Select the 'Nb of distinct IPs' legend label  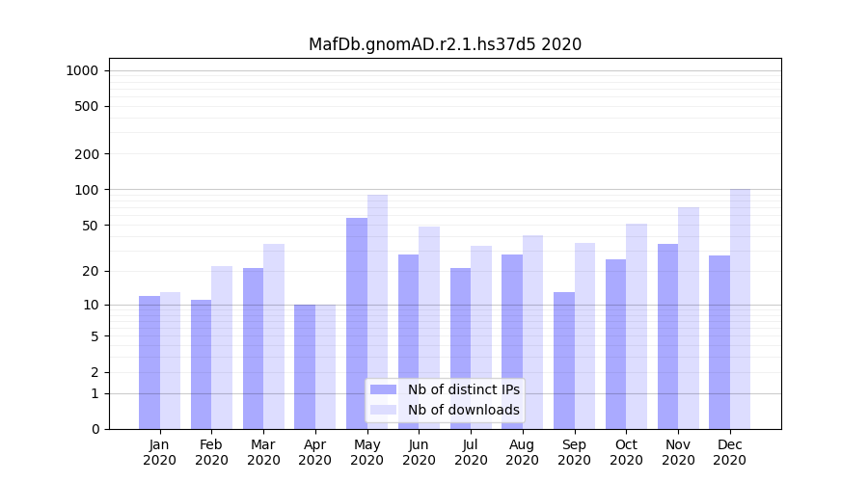(x=463, y=389)
